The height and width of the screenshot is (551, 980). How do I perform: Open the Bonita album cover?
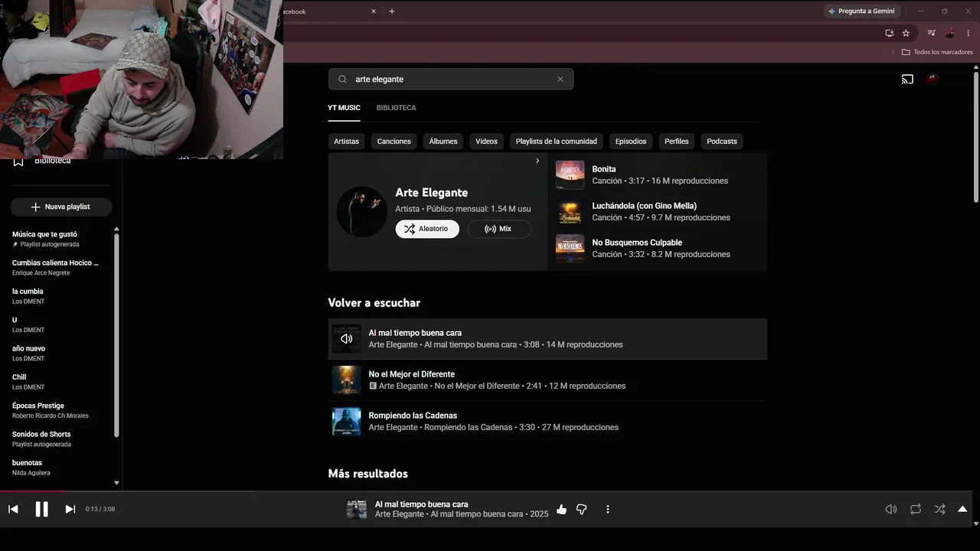tap(570, 174)
